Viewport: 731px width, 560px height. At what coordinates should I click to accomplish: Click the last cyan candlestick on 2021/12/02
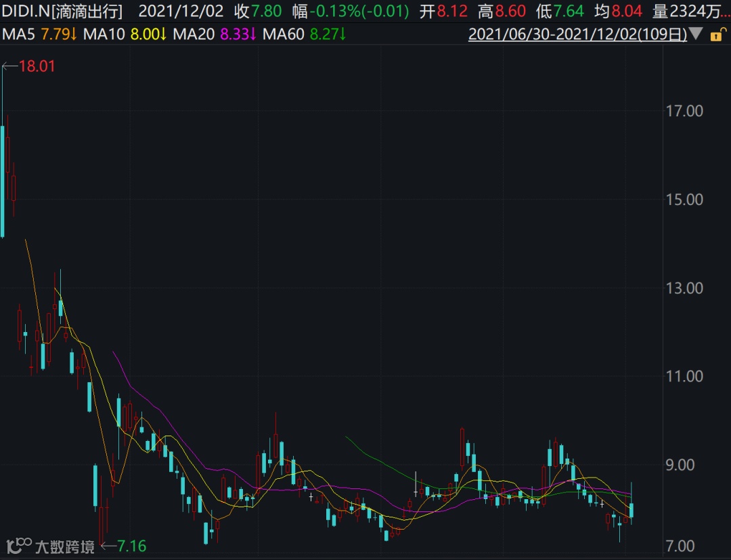(x=632, y=510)
